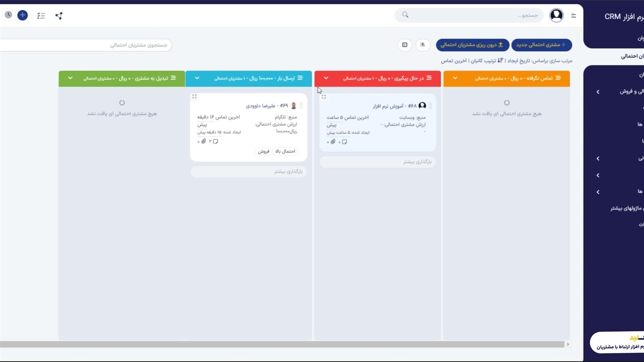Toggle sidebar with hamburger menu icon

(574, 16)
